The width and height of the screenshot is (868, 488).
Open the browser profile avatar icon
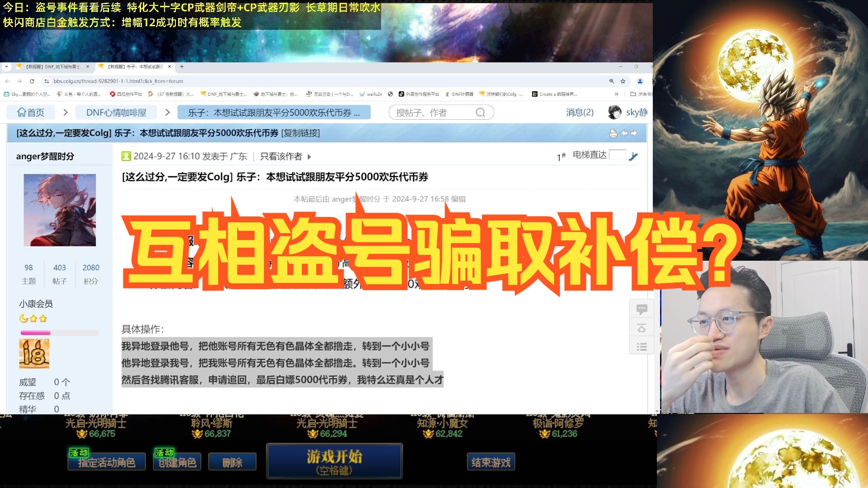640,81
